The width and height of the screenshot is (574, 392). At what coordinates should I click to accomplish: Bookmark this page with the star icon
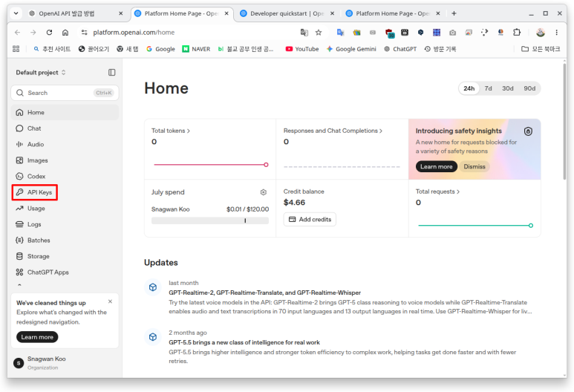pyautogui.click(x=319, y=33)
